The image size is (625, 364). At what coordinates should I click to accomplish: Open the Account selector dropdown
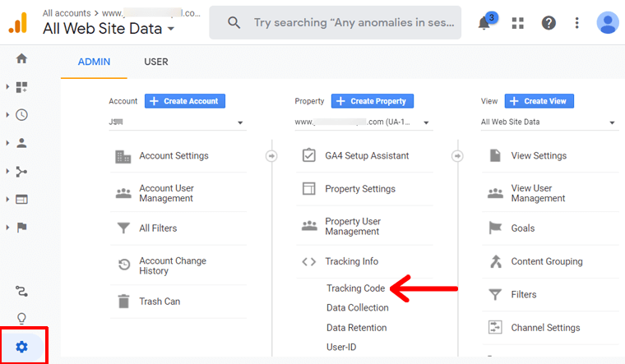178,122
